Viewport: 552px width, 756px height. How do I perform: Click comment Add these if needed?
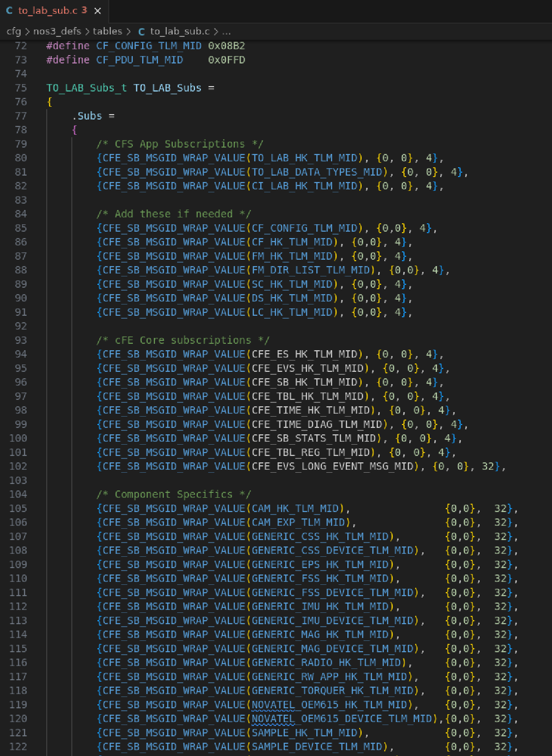click(174, 214)
